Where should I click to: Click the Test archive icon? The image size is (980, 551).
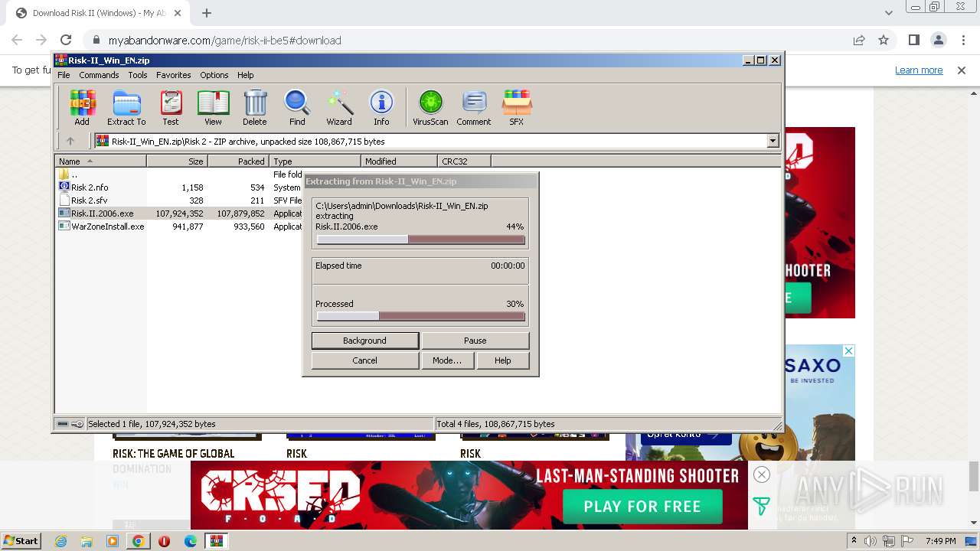pos(171,107)
